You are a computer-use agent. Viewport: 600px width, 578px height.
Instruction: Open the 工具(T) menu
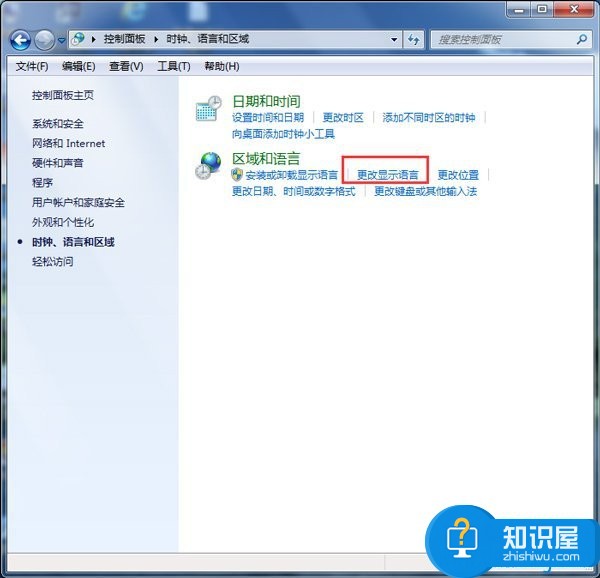pos(174,67)
